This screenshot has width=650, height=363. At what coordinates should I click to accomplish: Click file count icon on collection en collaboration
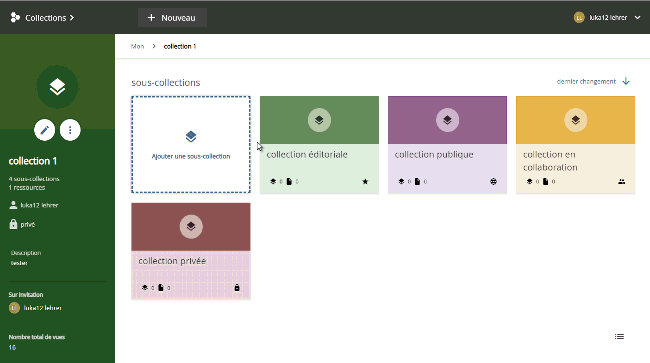[546, 182]
